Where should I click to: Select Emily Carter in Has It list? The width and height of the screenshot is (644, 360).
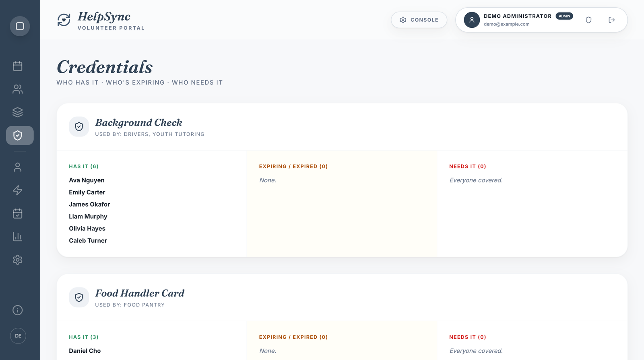pyautogui.click(x=87, y=192)
